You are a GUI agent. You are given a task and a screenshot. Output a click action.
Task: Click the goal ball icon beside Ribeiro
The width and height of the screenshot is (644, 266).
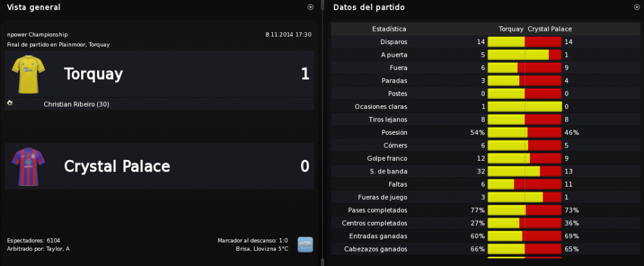[x=10, y=103]
